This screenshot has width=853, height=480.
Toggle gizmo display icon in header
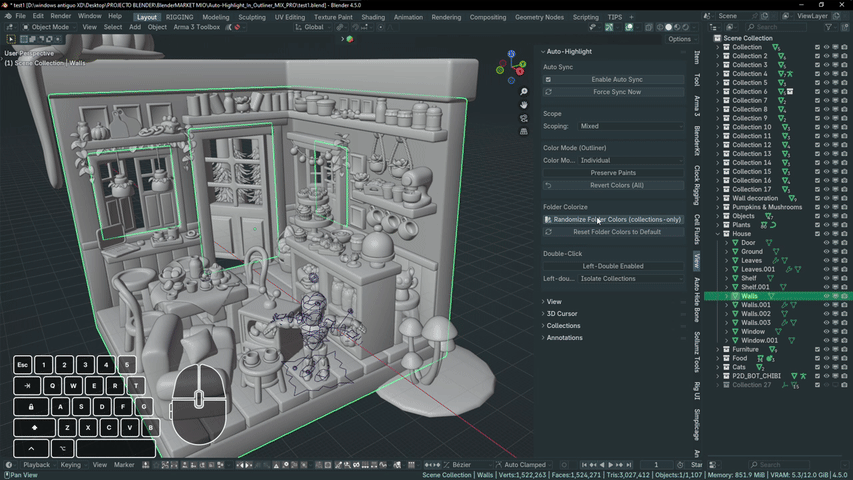pyautogui.click(x=609, y=27)
